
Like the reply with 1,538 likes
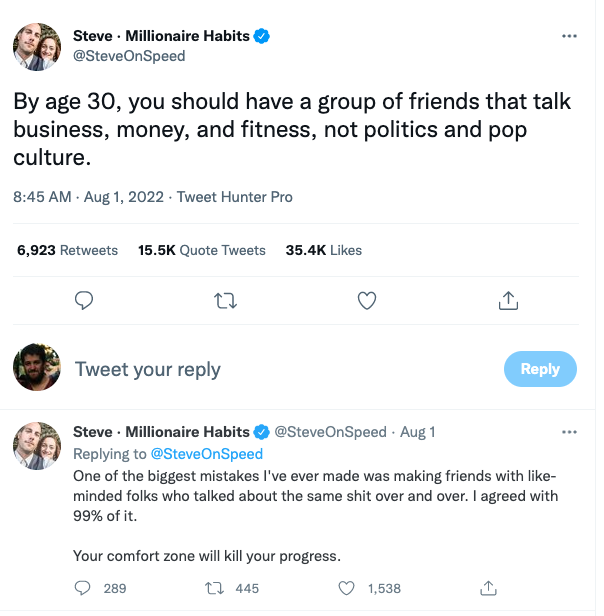pyautogui.click(x=346, y=588)
